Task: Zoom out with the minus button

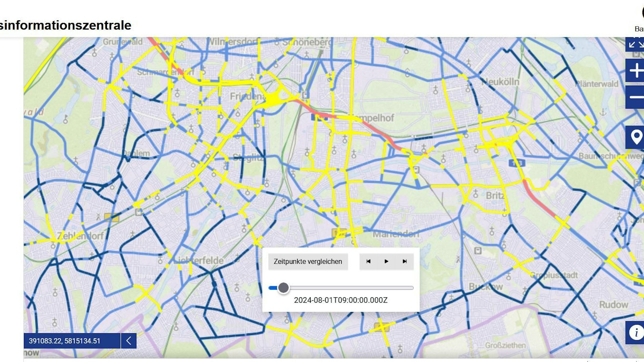Action: point(636,97)
